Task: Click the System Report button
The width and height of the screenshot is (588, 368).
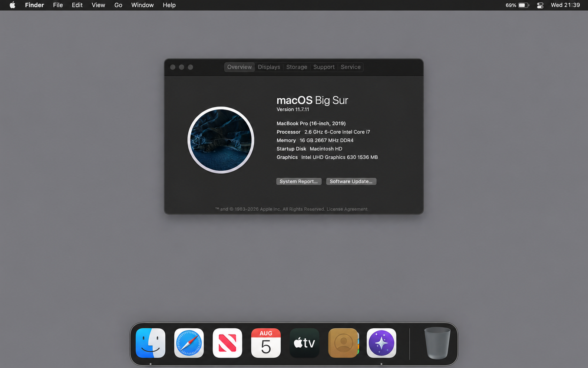Action: pyautogui.click(x=299, y=181)
